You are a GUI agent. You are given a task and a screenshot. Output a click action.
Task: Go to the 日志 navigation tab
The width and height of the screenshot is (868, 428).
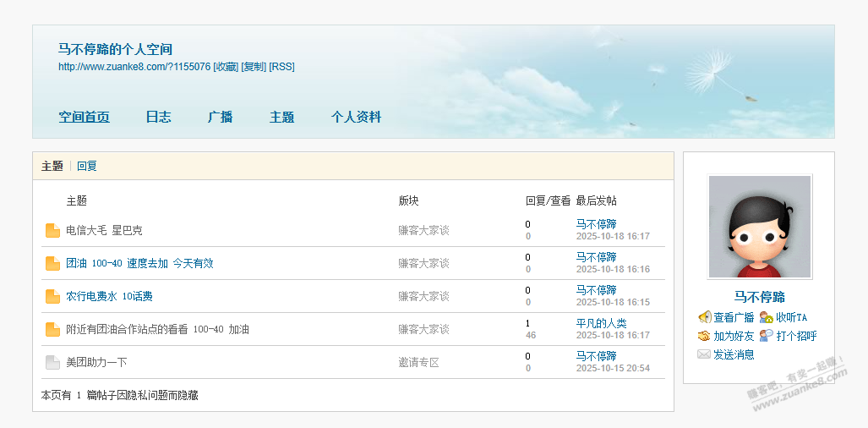point(158,118)
